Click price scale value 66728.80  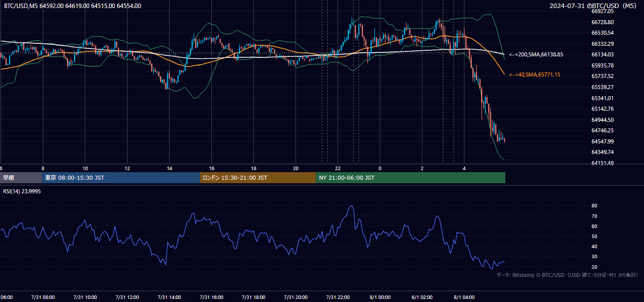602,22
